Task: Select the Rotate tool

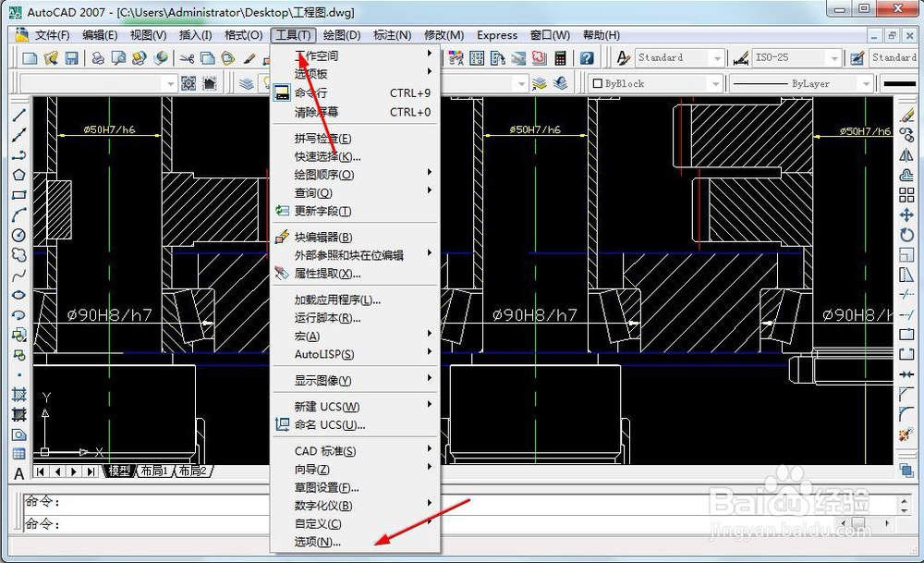Action: 906,235
